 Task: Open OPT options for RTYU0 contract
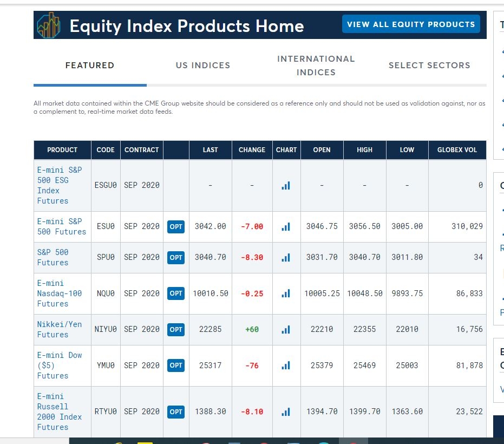click(176, 412)
